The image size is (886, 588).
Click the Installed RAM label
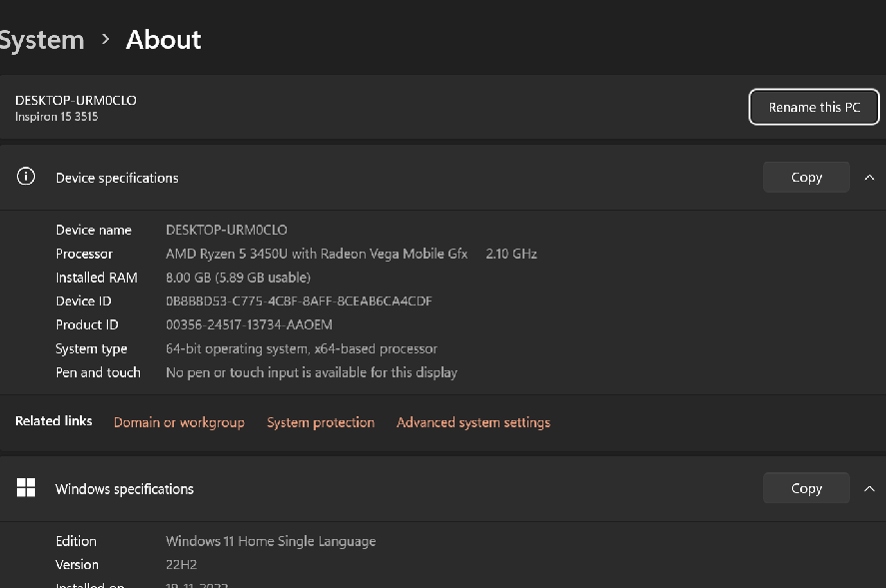(x=97, y=278)
